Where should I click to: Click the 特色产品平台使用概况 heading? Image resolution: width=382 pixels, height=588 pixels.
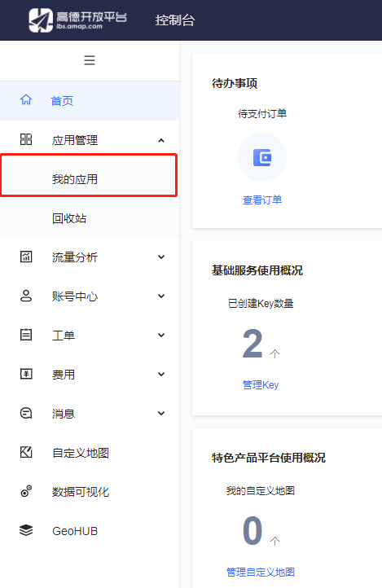click(x=269, y=458)
